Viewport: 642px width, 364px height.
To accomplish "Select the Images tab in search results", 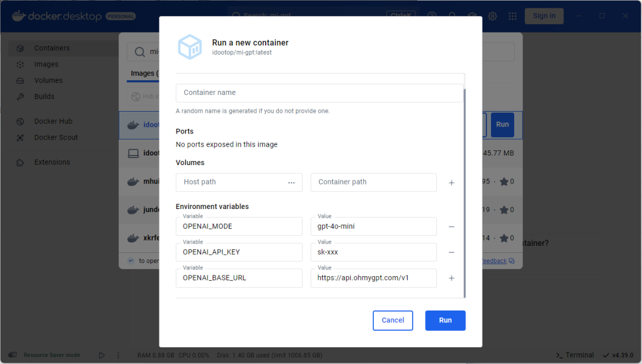I will (144, 74).
